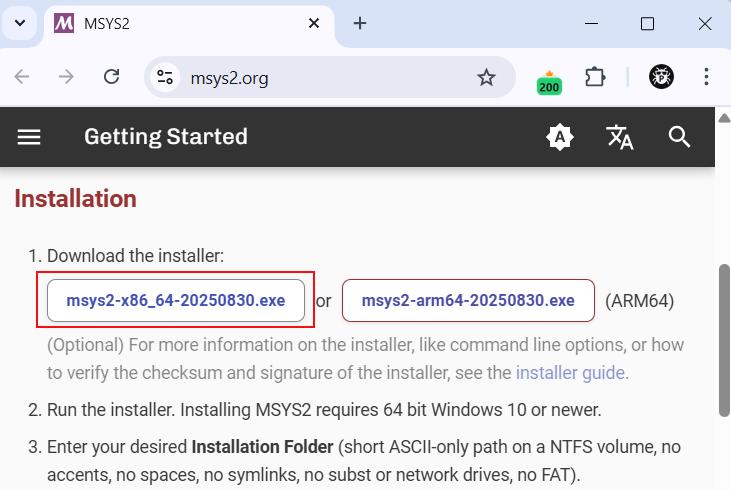Download msys2-arm64-20250830.exe installer

pyautogui.click(x=468, y=301)
